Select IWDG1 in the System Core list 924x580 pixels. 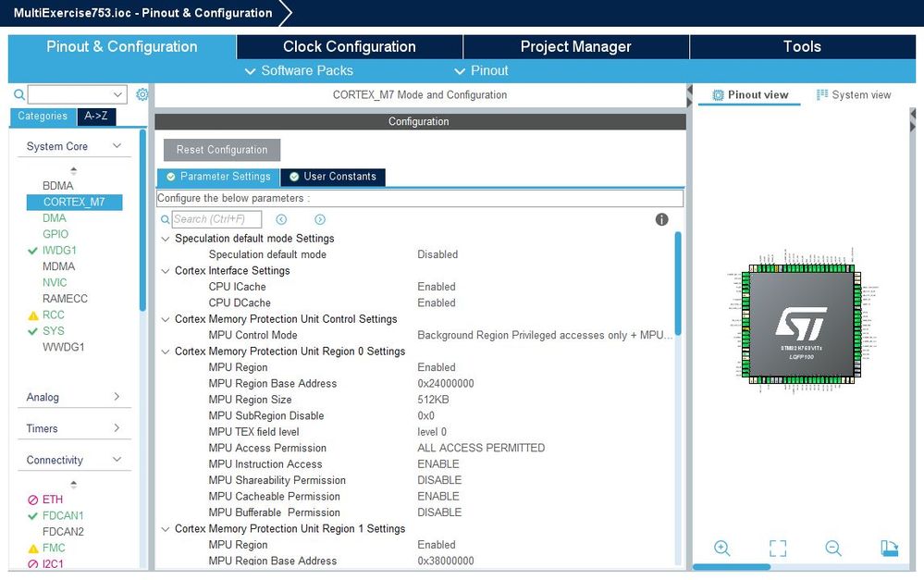click(59, 251)
